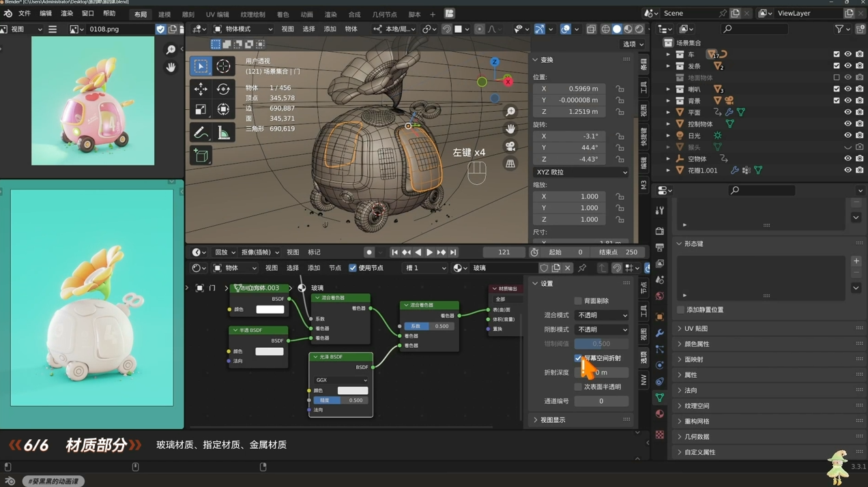The image size is (868, 487).
Task: Open the 编辑 menu
Action: click(x=46, y=14)
